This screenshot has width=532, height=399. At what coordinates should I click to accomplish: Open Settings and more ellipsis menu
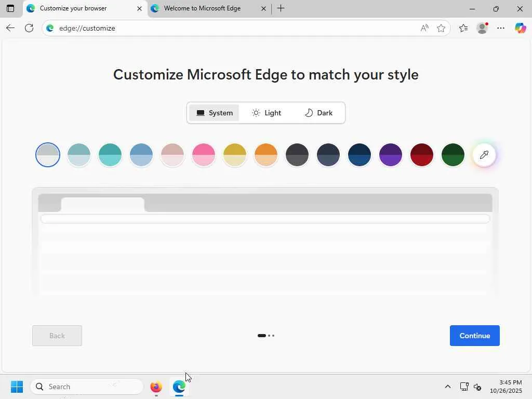click(x=501, y=28)
